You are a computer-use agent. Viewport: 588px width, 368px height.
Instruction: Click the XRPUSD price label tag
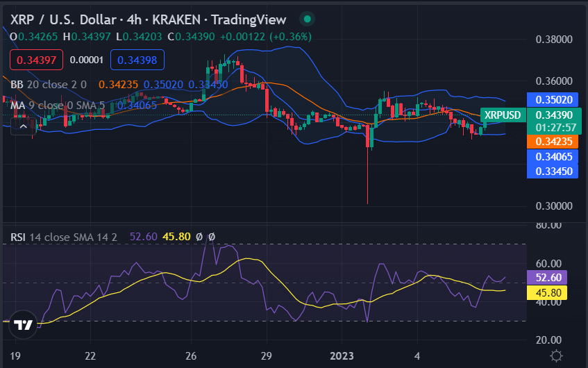pyautogui.click(x=503, y=115)
